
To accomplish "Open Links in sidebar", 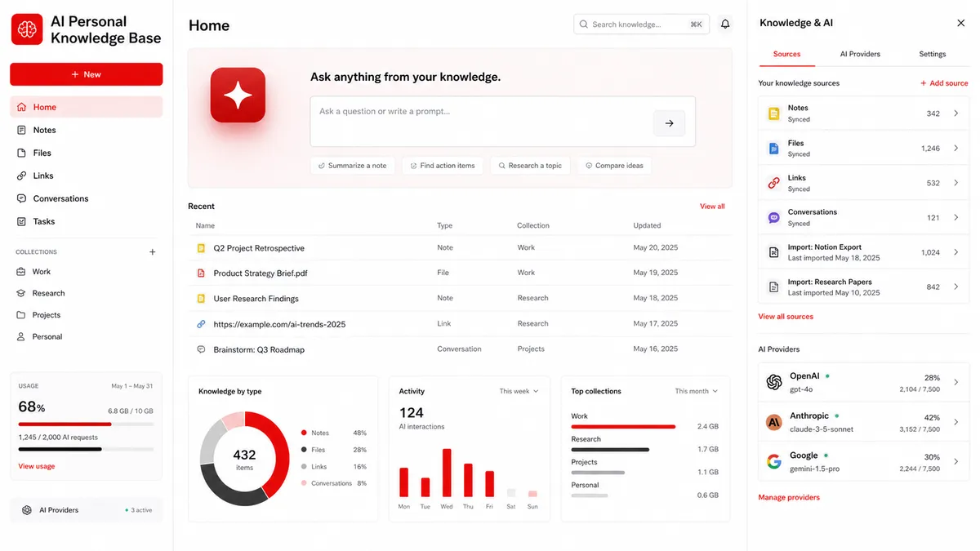I will (x=87, y=176).
